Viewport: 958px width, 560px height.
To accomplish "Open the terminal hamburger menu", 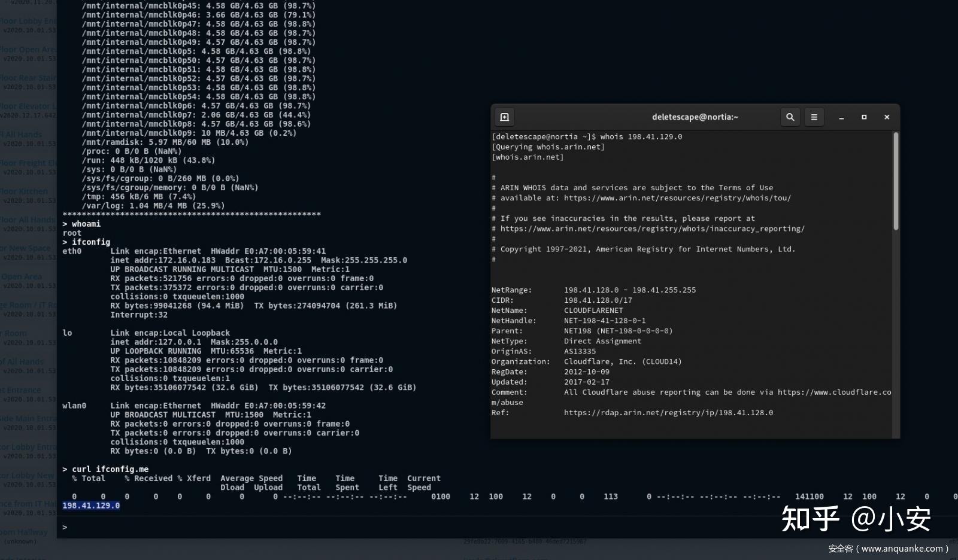I will coord(814,117).
